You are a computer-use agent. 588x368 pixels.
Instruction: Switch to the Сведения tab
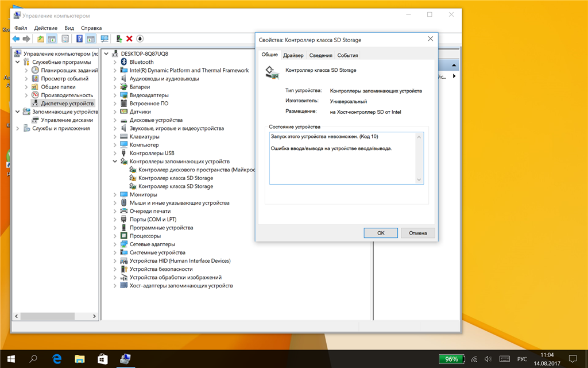pos(320,55)
